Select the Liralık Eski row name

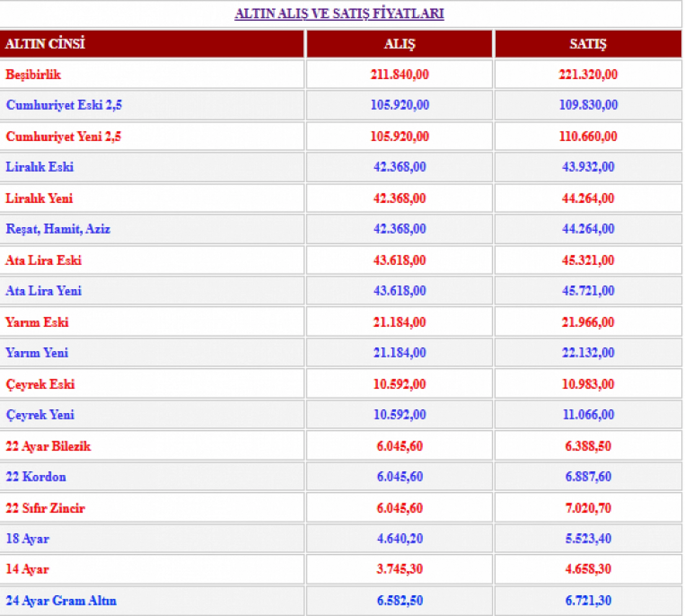pos(40,167)
